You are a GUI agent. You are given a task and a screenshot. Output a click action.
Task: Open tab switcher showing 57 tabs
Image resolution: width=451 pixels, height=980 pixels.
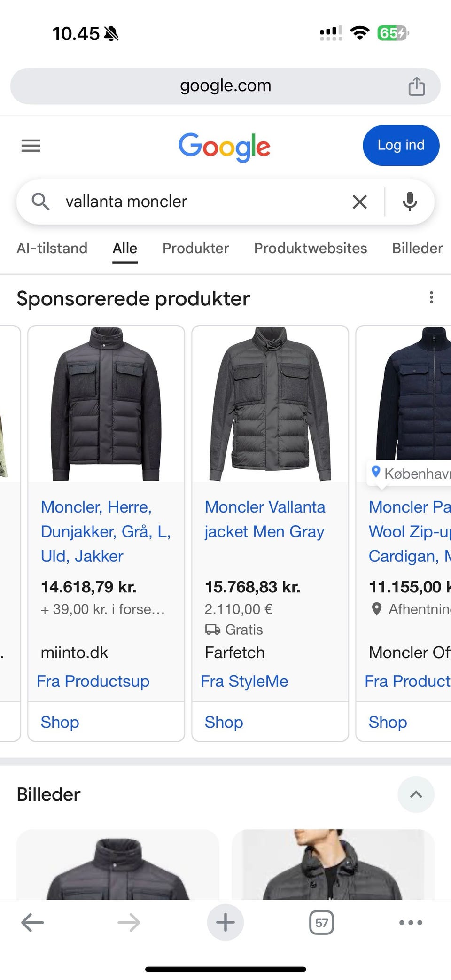coord(321,923)
